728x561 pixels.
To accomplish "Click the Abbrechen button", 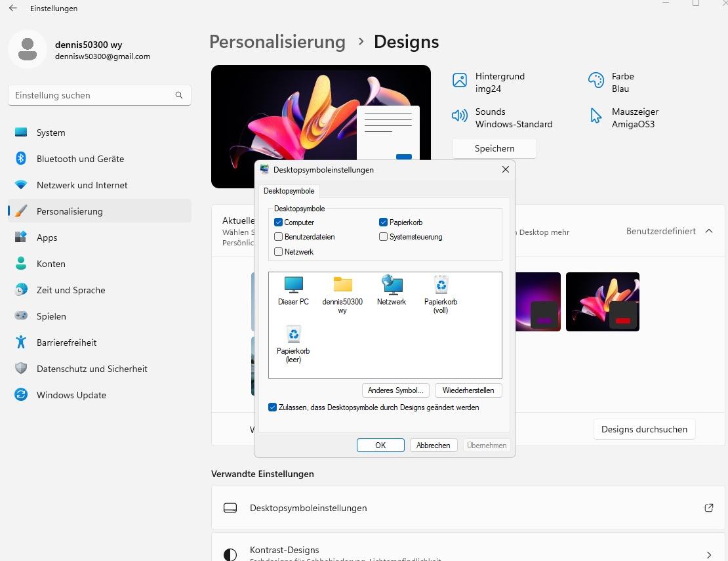I will [433, 445].
